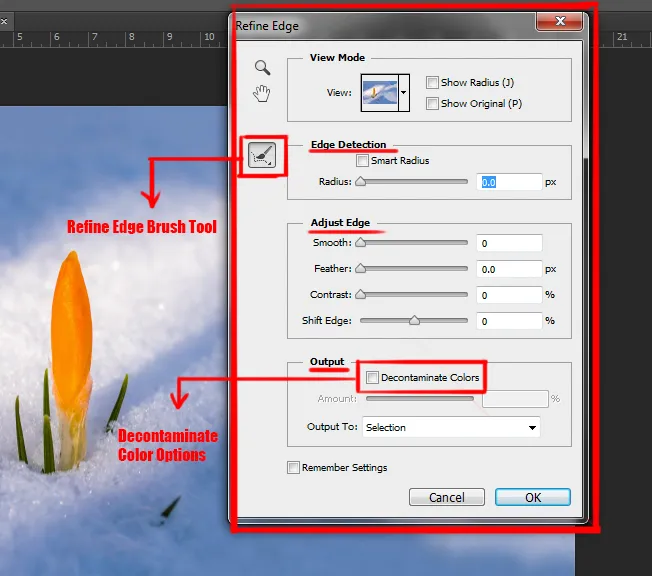Click the disabled Amount percent field

pyautogui.click(x=515, y=399)
